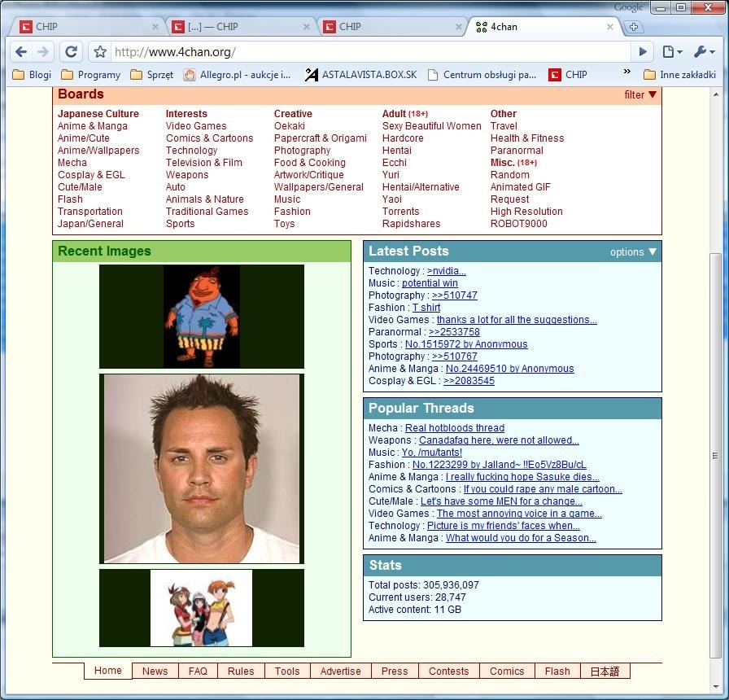This screenshot has height=700, width=729.
Task: Open the cartoon character recent image
Action: coord(202,317)
